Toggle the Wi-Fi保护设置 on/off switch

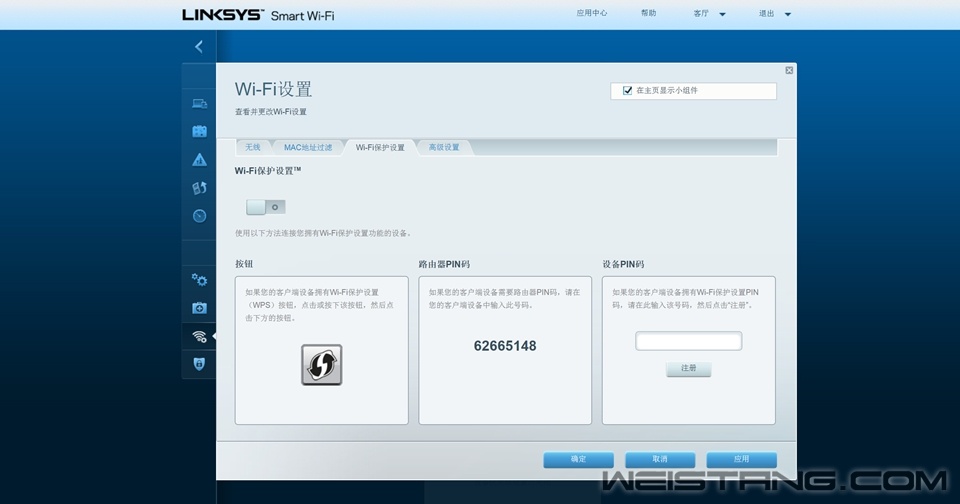click(x=265, y=207)
